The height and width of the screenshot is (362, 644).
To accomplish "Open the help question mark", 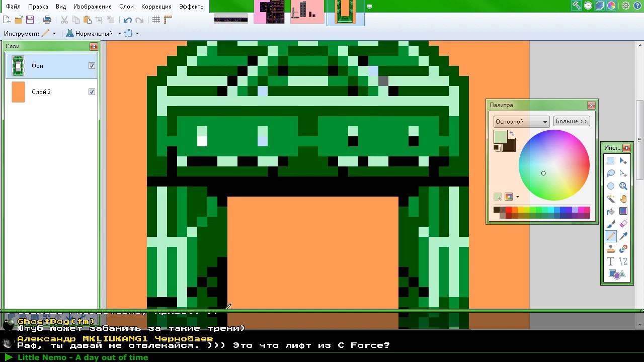I will 637,6.
